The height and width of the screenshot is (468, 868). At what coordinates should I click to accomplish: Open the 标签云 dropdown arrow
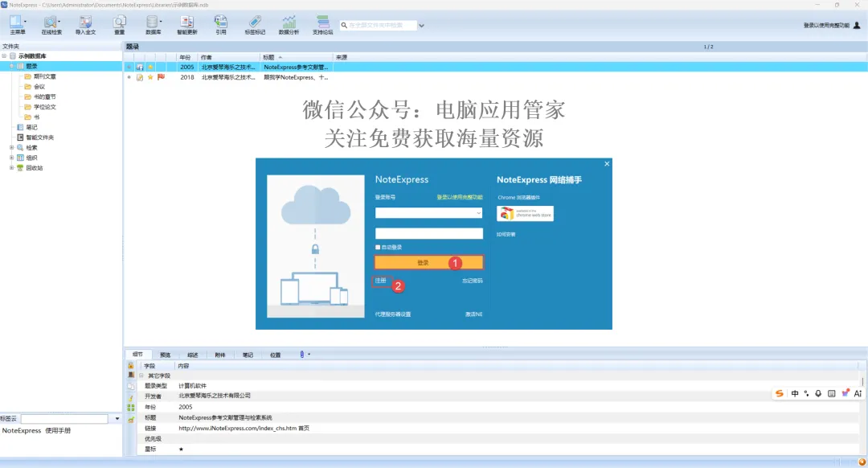pyautogui.click(x=117, y=419)
